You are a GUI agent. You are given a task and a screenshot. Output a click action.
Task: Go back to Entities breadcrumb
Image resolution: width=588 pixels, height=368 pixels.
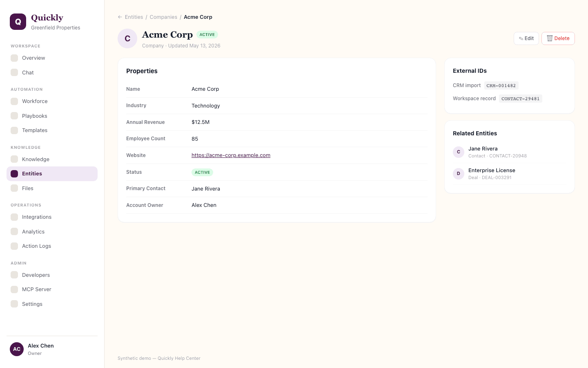coord(134,17)
